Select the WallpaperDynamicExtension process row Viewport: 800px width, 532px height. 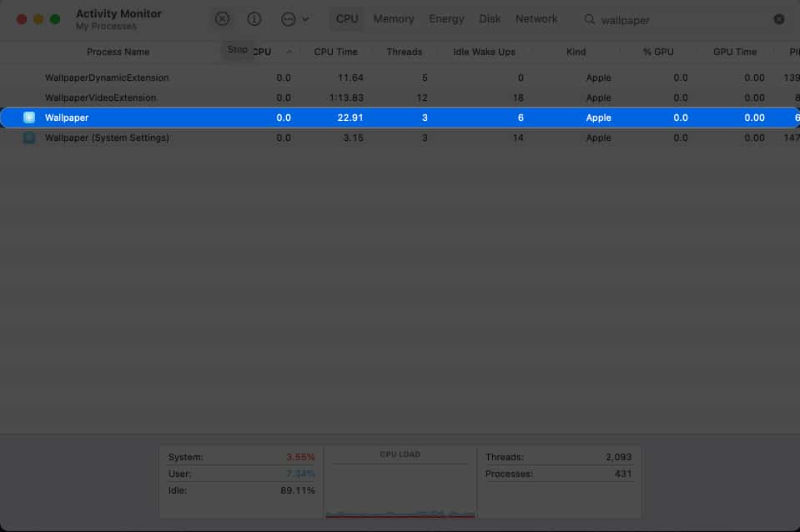tap(400, 78)
